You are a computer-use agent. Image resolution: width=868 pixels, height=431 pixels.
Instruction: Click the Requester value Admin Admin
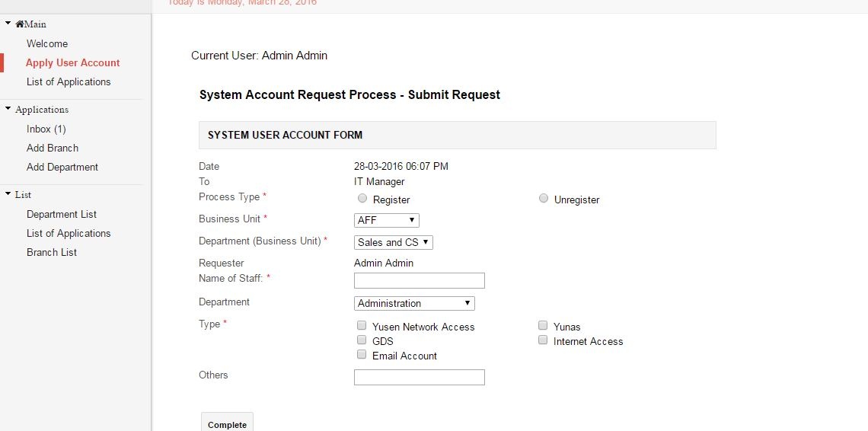pyautogui.click(x=384, y=263)
